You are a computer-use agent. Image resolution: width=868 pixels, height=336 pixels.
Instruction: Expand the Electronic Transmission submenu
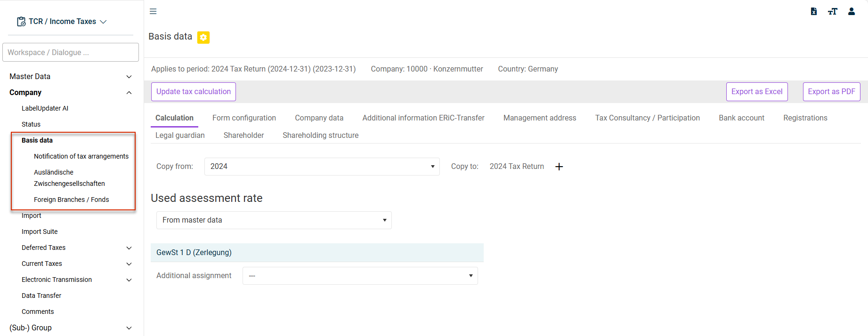click(x=129, y=280)
